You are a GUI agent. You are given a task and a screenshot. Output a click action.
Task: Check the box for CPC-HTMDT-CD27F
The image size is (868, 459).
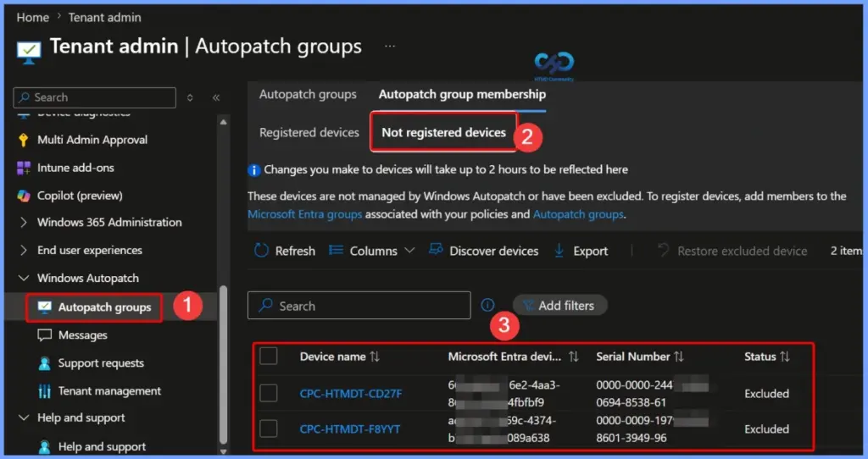(x=269, y=393)
